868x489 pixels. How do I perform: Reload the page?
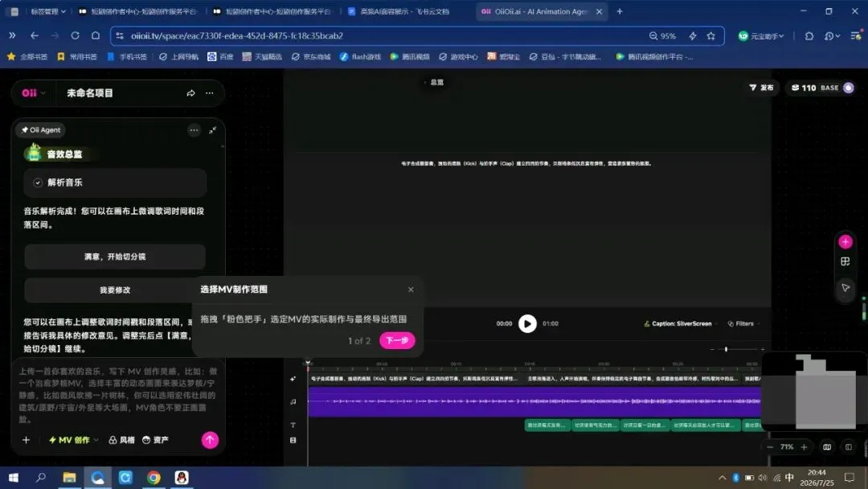click(x=75, y=35)
